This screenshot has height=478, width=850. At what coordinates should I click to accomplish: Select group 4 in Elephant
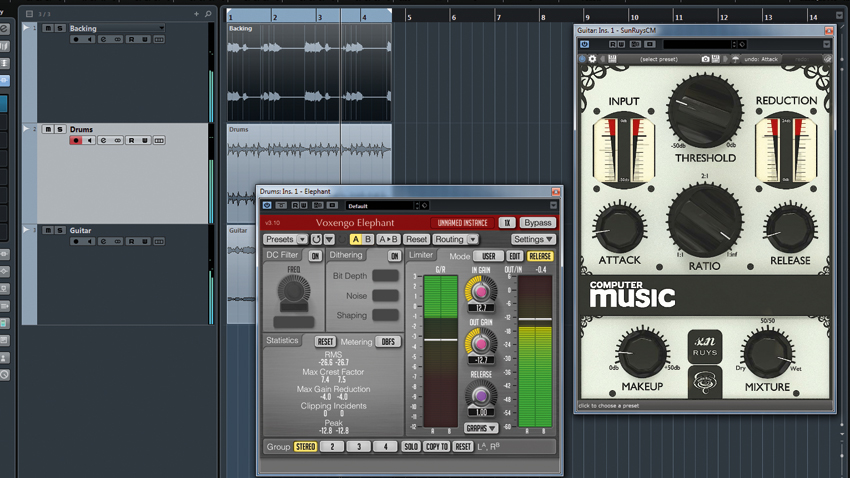click(x=385, y=447)
